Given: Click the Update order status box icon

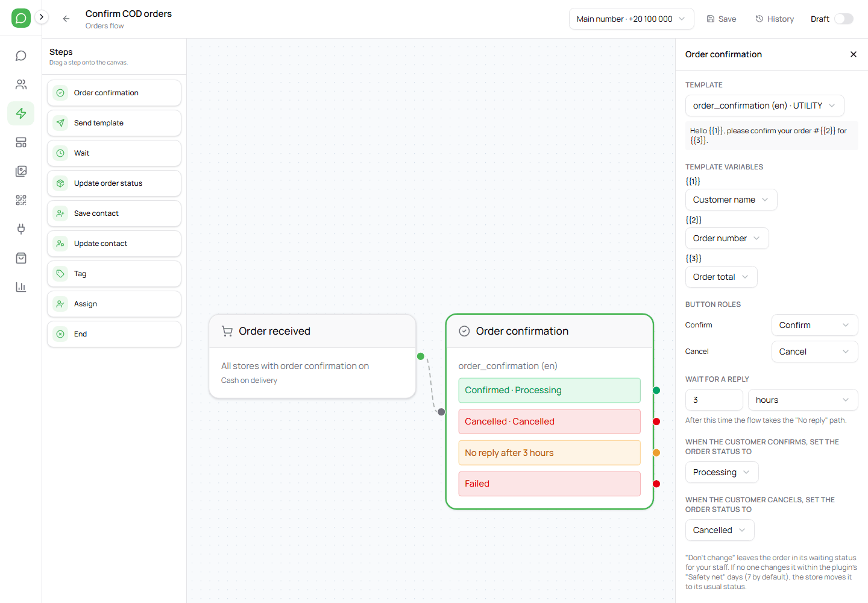Looking at the screenshot, I should tap(60, 183).
